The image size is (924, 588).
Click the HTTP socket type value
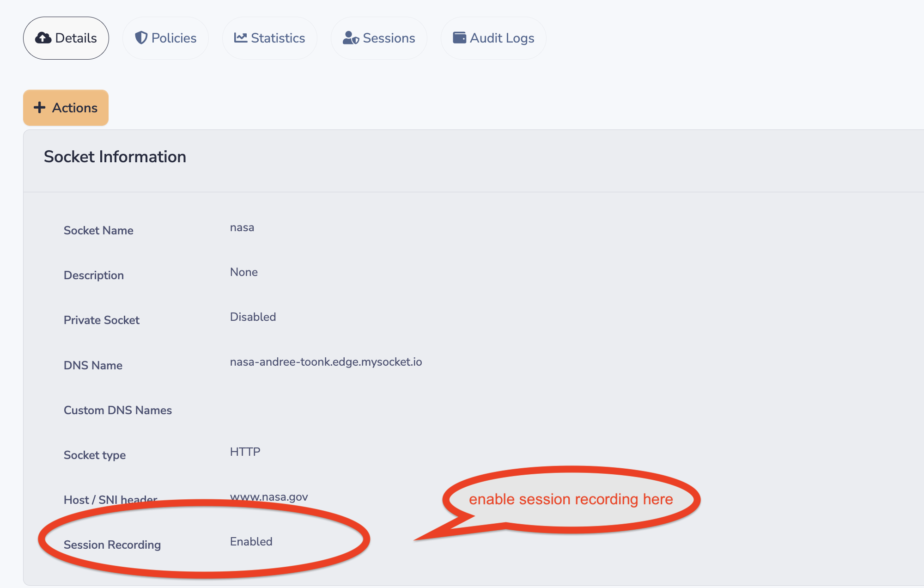[245, 452]
